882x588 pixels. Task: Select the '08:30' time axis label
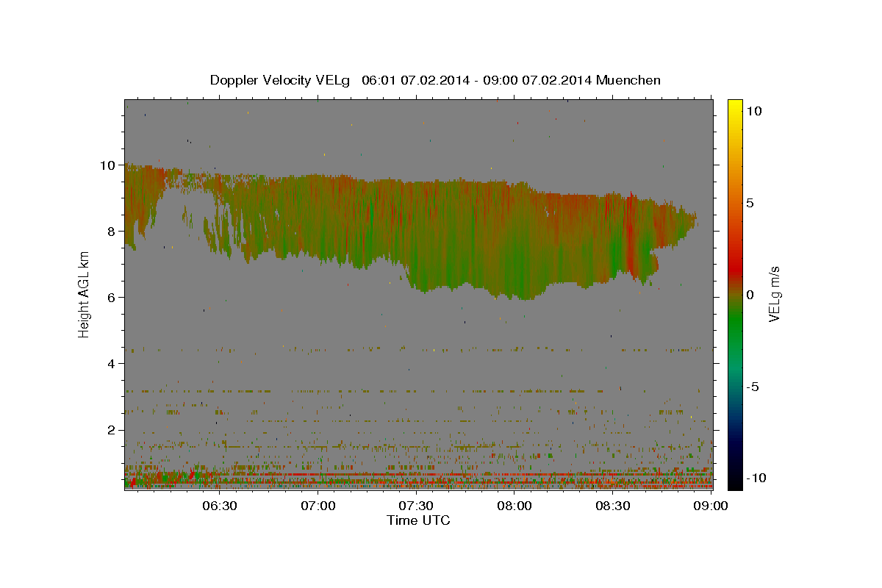(612, 506)
